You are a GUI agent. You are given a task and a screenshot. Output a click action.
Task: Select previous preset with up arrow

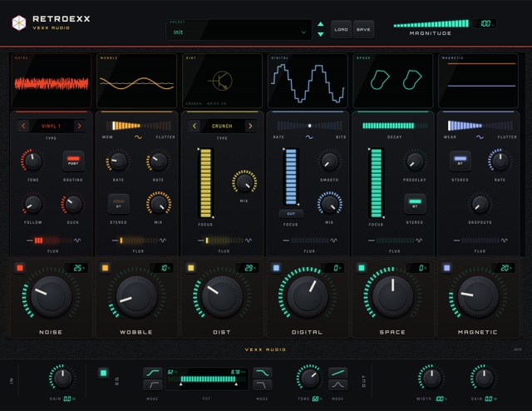(320, 24)
